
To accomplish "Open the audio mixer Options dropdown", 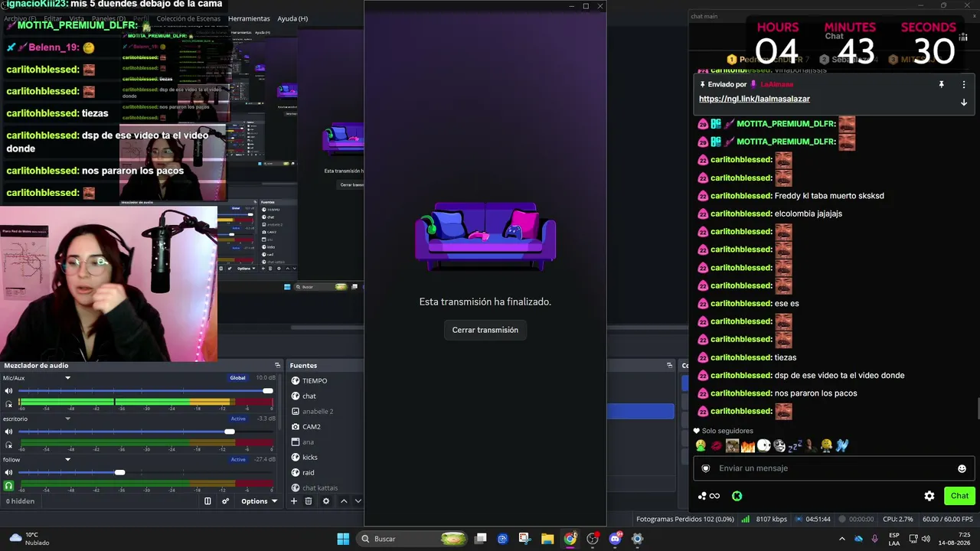I will click(x=259, y=501).
